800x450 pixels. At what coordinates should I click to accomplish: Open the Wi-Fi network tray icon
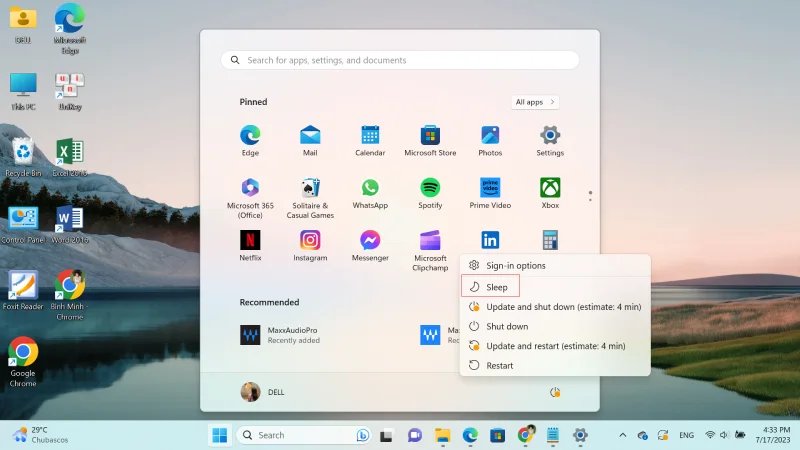(x=710, y=435)
